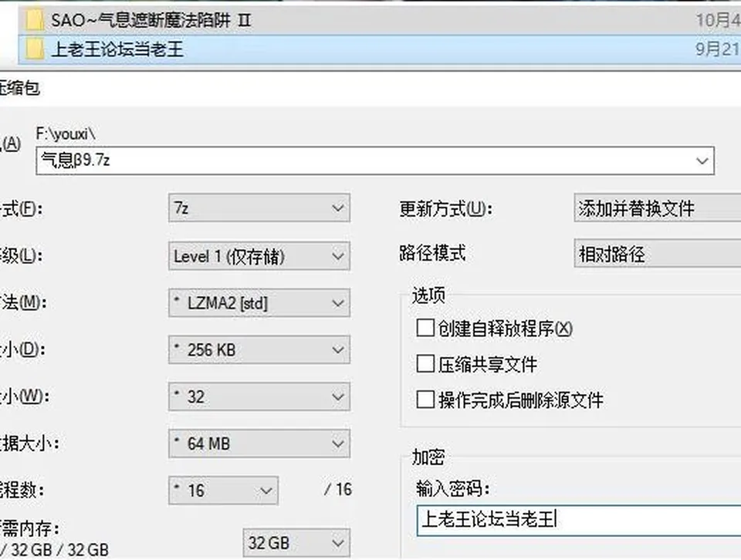
Task: Open the archive name 气息β9.7z dropdown arrow
Action: pyautogui.click(x=702, y=161)
